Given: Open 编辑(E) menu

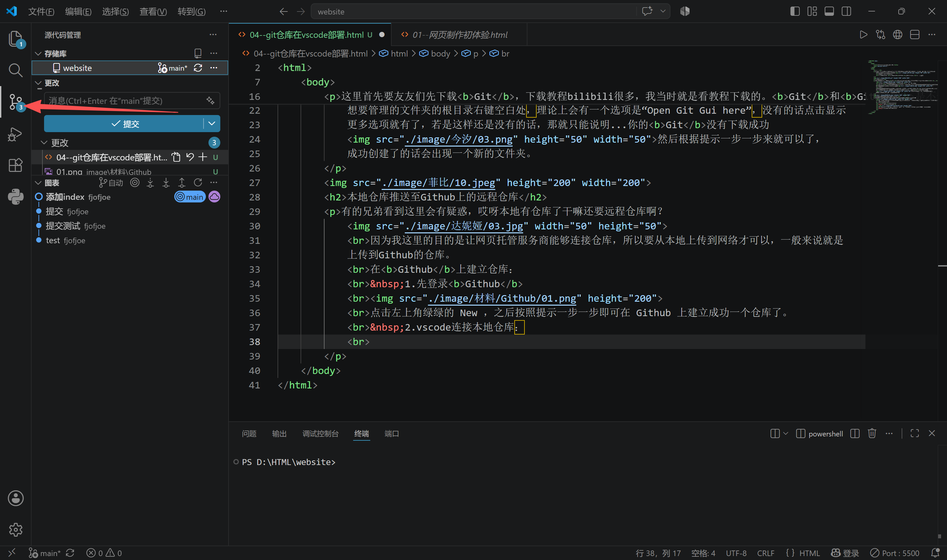Looking at the screenshot, I should (x=78, y=12).
